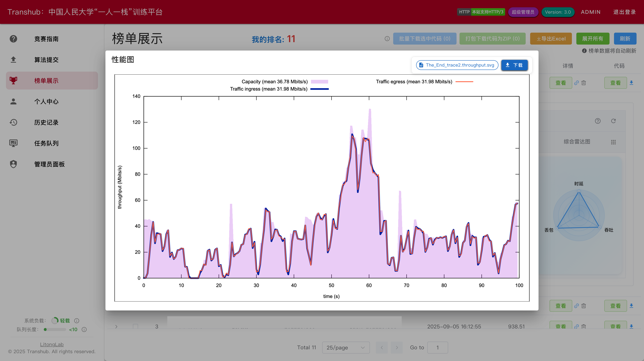Click the help icon above the radar chart
The width and height of the screenshot is (644, 361).
tap(598, 121)
